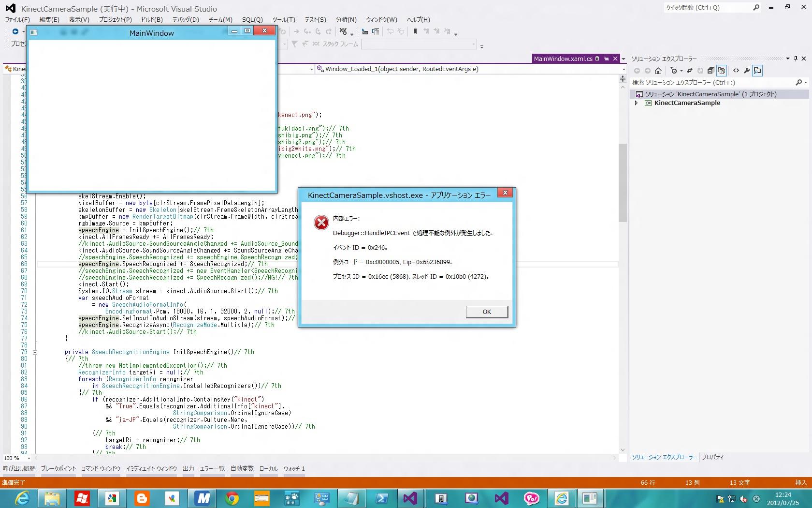The width and height of the screenshot is (812, 508).
Task: Open the editor zoom level dropdown
Action: click(29, 458)
